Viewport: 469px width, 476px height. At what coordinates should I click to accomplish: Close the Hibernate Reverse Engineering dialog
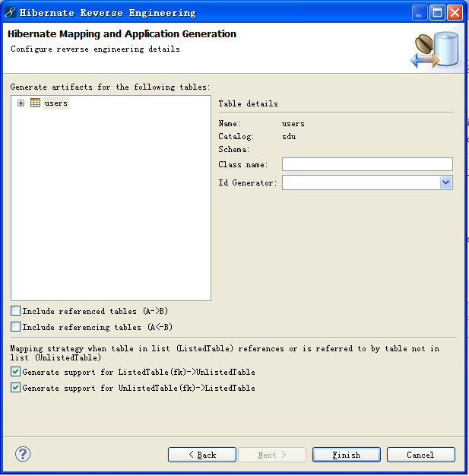455,13
